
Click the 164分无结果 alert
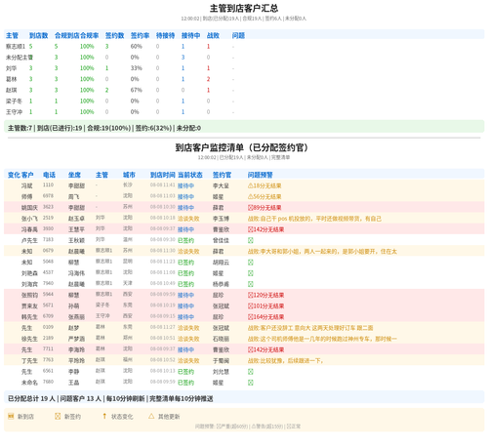[265, 317]
